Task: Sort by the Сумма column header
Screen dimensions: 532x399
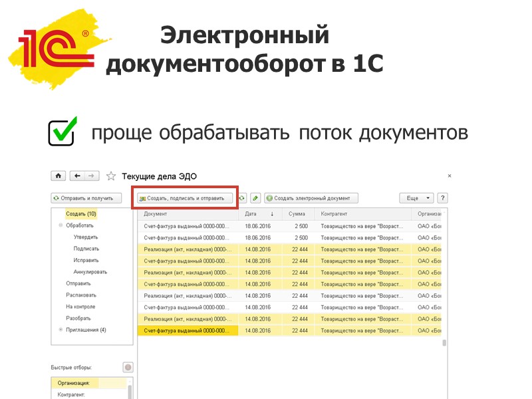Action: click(x=297, y=214)
